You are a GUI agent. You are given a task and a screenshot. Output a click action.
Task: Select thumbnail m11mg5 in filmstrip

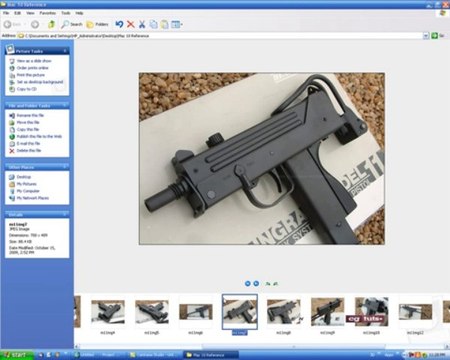click(152, 315)
